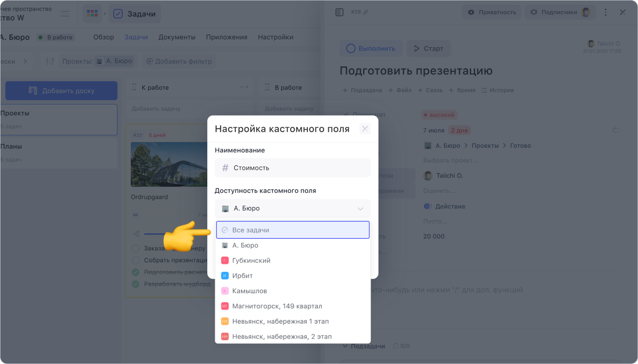Open the Задачи section switcher in top bar

[135, 14]
